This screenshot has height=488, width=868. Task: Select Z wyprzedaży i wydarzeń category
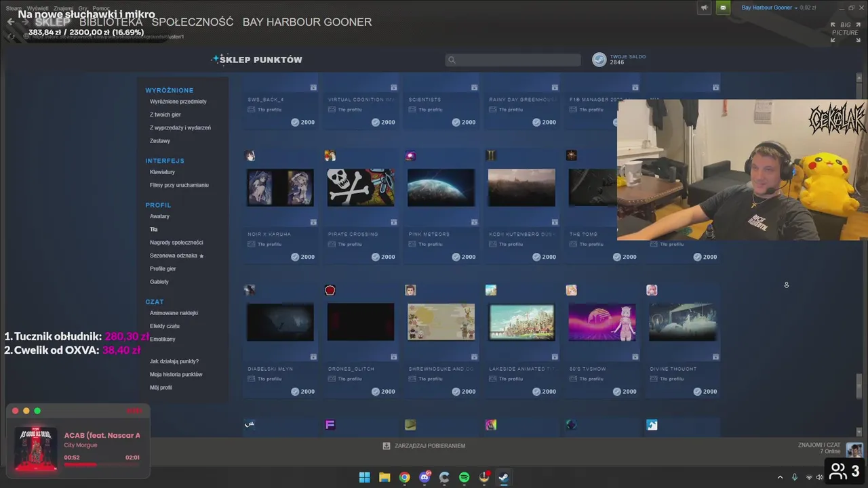180,127
